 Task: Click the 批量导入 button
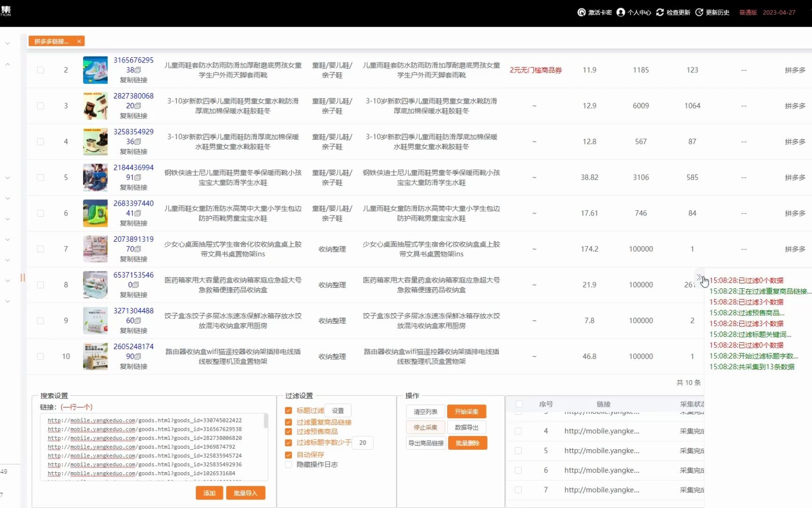tap(245, 493)
